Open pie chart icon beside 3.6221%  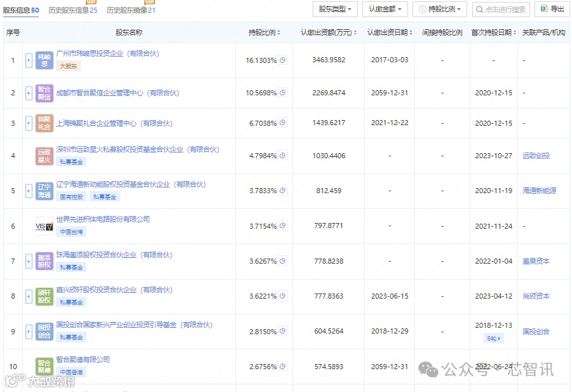(282, 295)
